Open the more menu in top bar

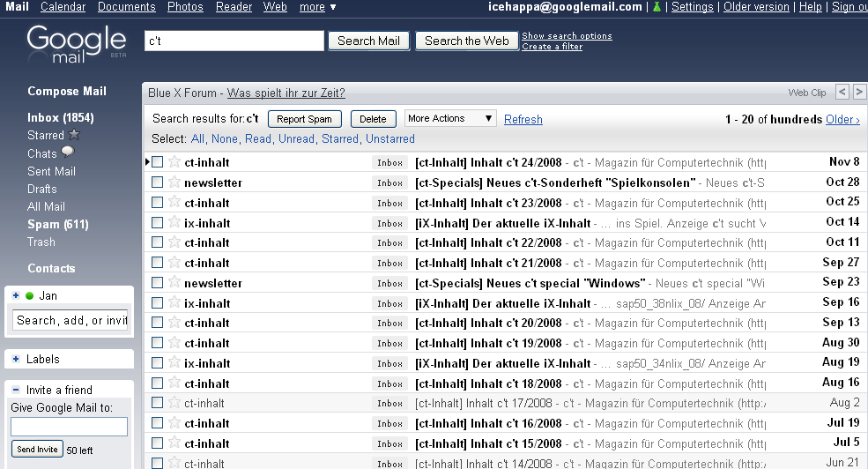[x=317, y=7]
